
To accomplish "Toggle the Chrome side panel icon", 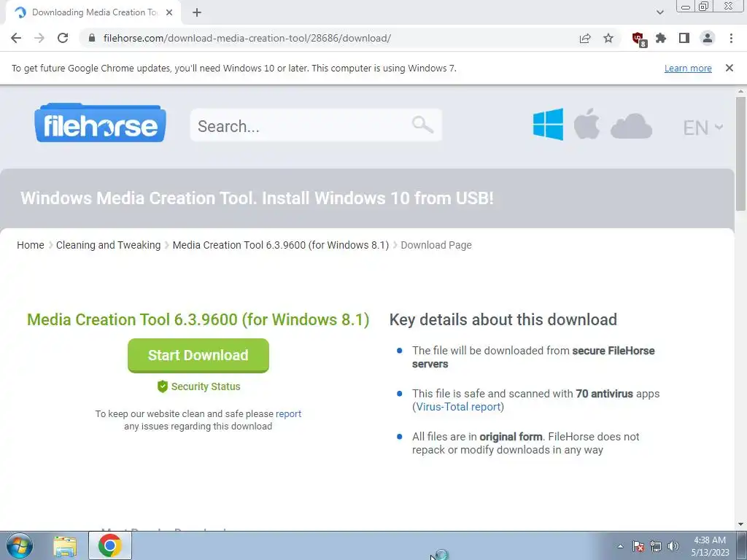I will click(x=684, y=38).
